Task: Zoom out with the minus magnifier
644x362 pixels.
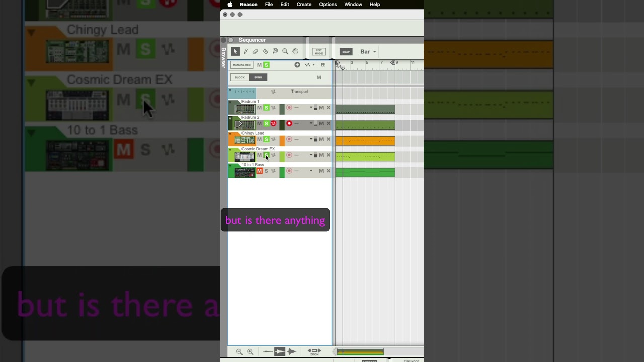Action: tap(239, 352)
